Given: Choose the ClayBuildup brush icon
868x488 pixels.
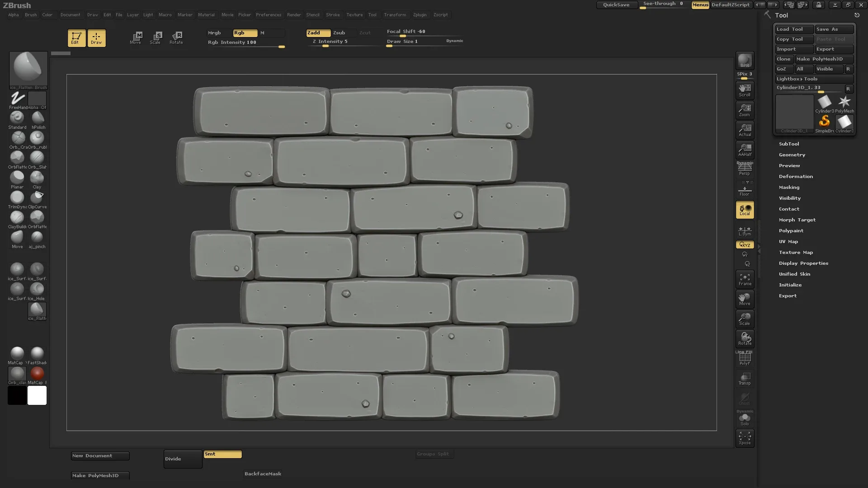Looking at the screenshot, I should pyautogui.click(x=17, y=218).
